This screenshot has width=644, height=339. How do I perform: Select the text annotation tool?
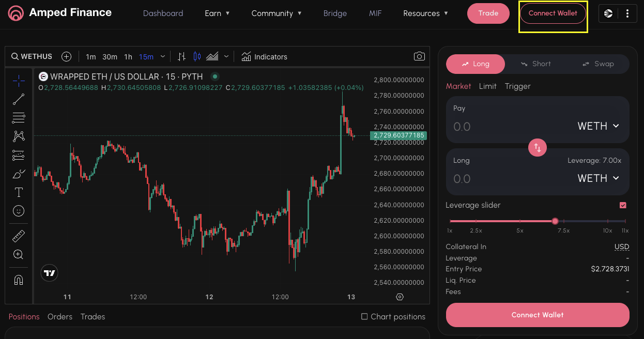point(19,192)
